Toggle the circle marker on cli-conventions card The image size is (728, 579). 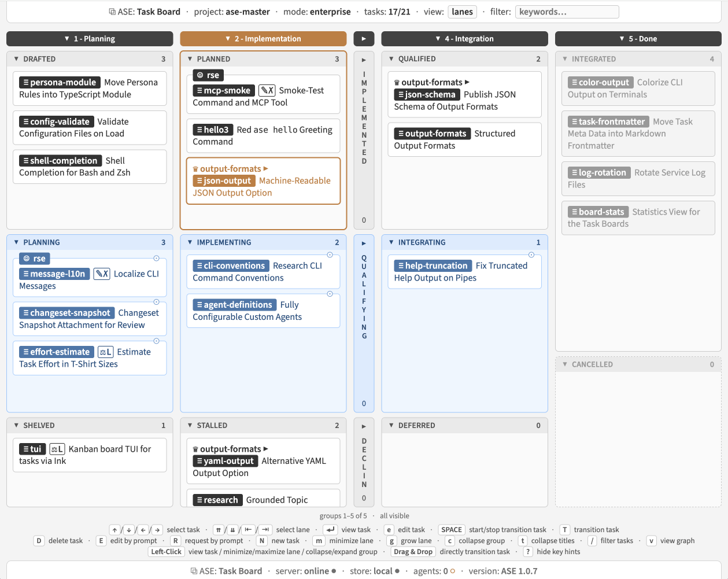(330, 255)
